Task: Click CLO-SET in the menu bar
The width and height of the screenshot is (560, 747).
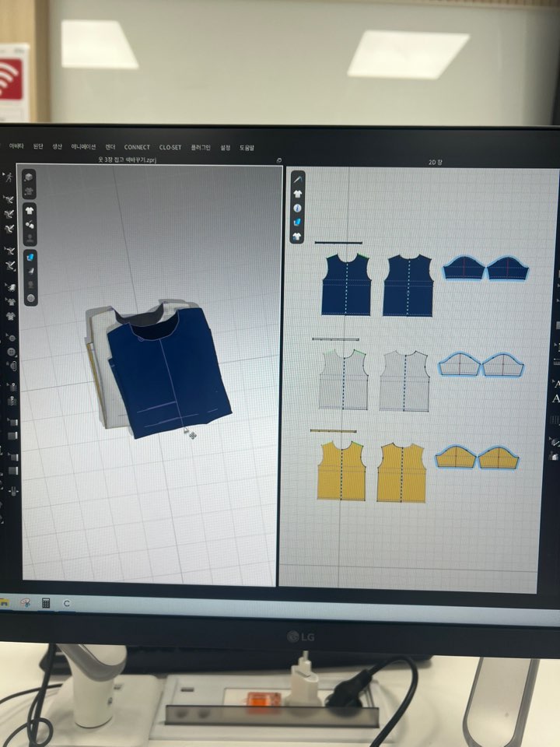Action: coord(170,147)
